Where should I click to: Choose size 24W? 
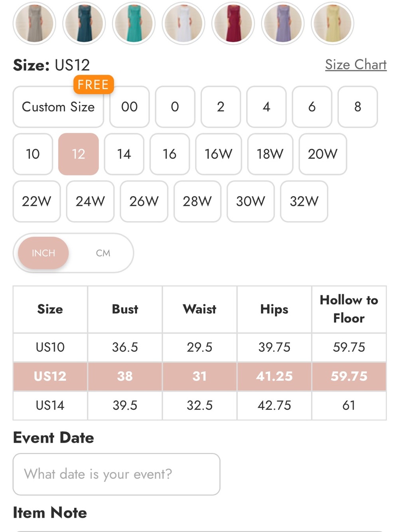(x=90, y=201)
